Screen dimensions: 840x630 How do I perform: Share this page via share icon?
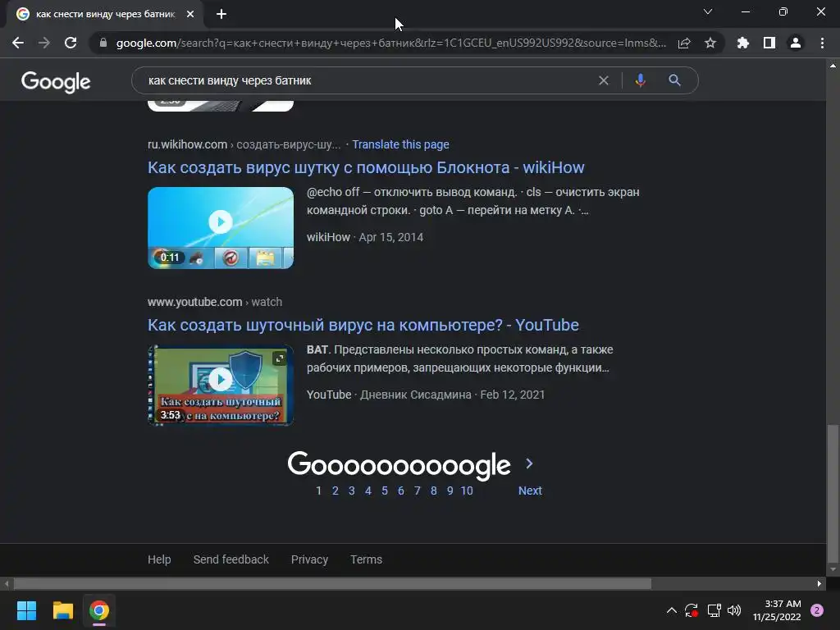684,43
